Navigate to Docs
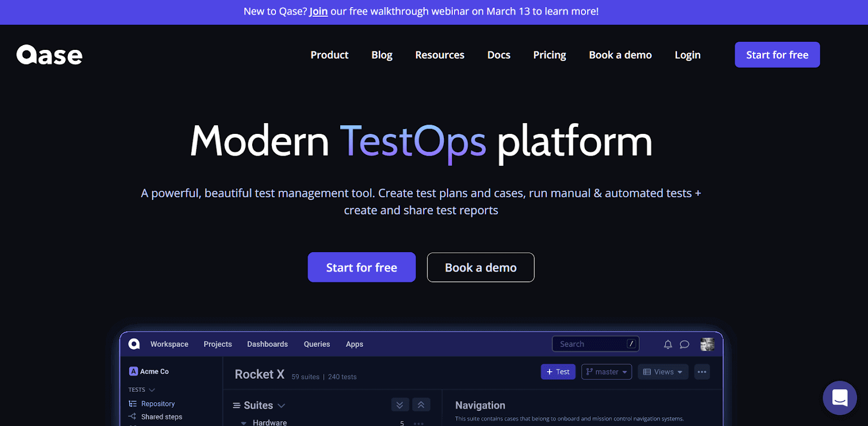Image resolution: width=868 pixels, height=426 pixels. (499, 55)
